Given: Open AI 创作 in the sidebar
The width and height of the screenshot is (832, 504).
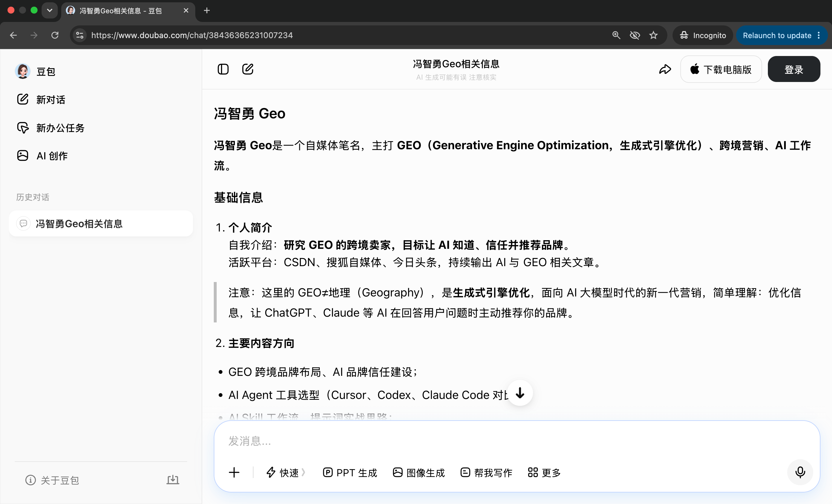Looking at the screenshot, I should pyautogui.click(x=42, y=156).
